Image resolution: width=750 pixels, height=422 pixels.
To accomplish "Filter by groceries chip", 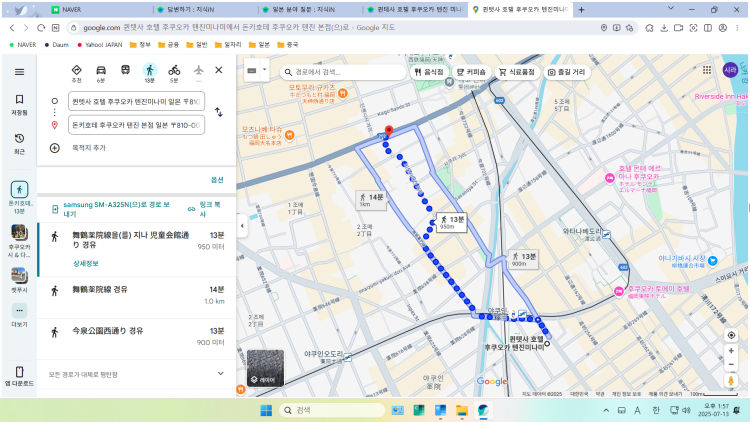I will (x=517, y=72).
